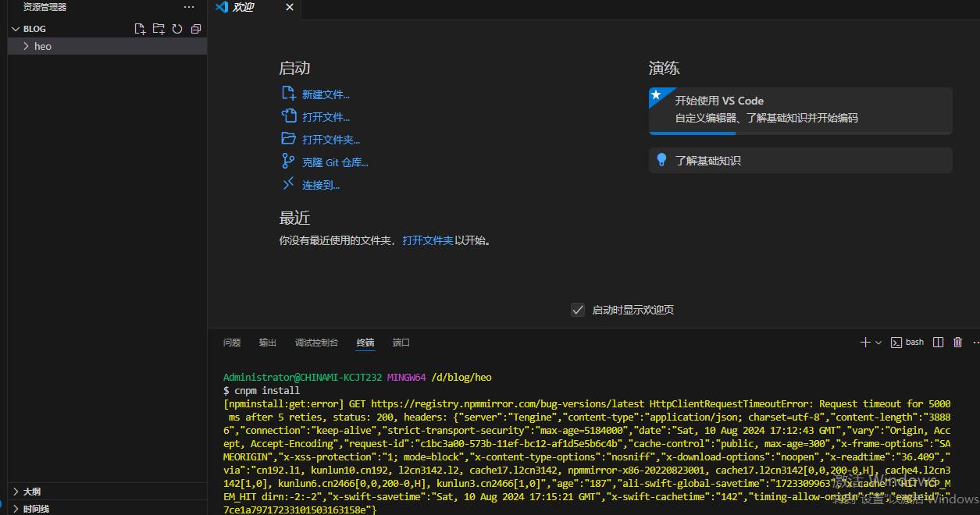Click the 打开文件夹 link under 启动

pyautogui.click(x=331, y=140)
